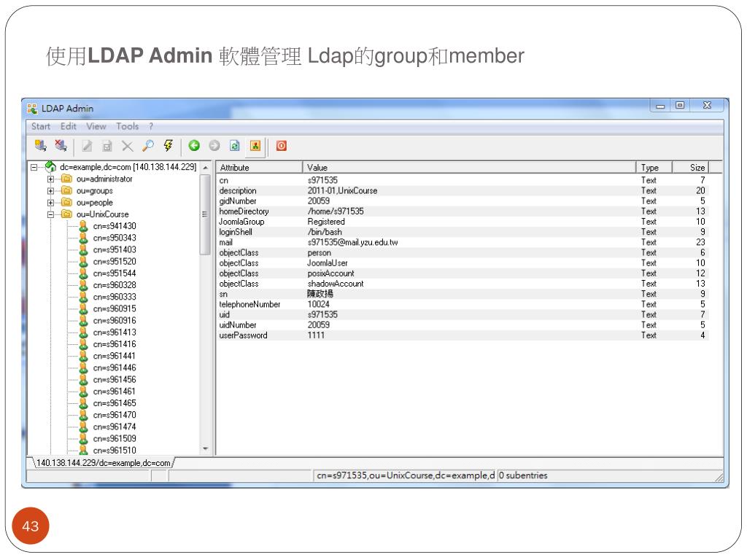Click the grey forward arrow icon
The width and height of the screenshot is (747, 560).
point(214,146)
